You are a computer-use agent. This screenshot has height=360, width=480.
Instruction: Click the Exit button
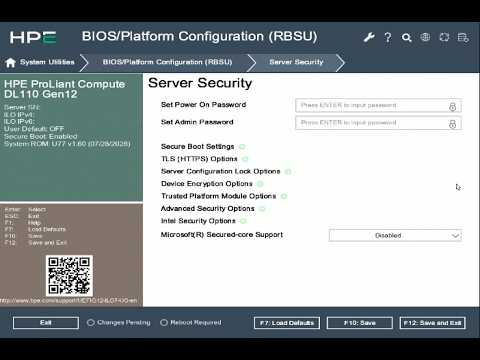click(46, 323)
